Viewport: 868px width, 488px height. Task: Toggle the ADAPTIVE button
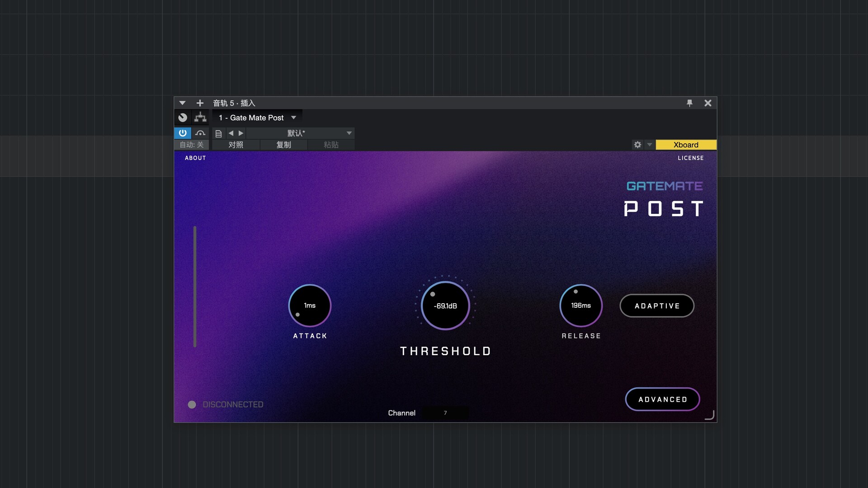coord(657,306)
